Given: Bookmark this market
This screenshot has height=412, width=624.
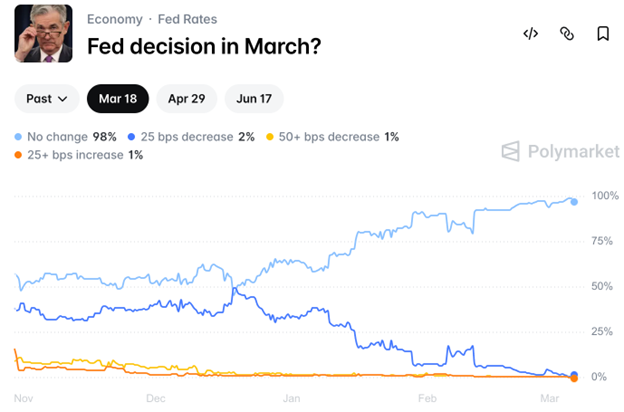Looking at the screenshot, I should 603,34.
